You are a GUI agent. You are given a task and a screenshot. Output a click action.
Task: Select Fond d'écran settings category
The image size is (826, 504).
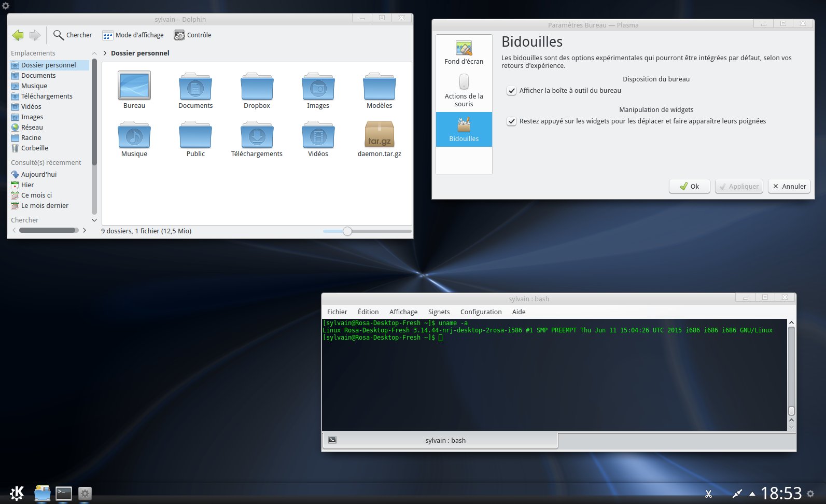pyautogui.click(x=464, y=53)
